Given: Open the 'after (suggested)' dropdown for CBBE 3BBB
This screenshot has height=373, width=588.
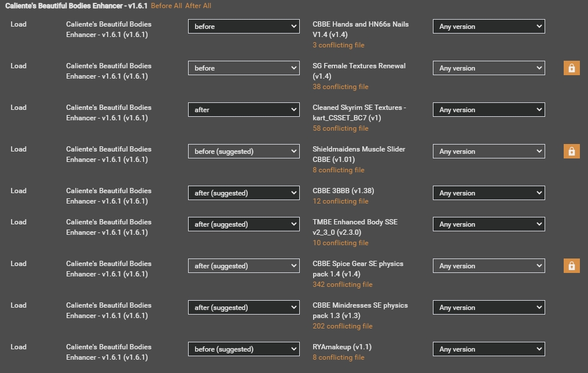Looking at the screenshot, I should (244, 193).
